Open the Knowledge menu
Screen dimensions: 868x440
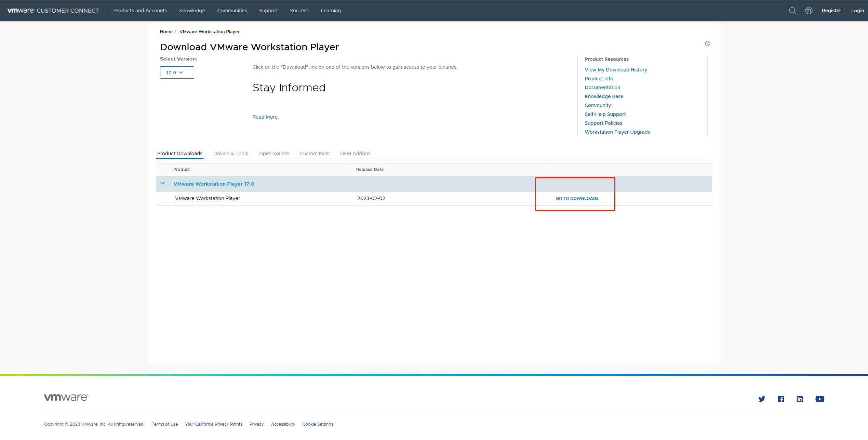pyautogui.click(x=192, y=11)
